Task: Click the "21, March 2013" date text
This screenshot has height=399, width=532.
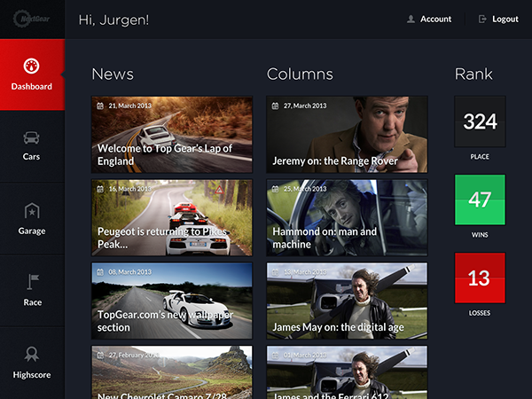Action: (x=130, y=106)
